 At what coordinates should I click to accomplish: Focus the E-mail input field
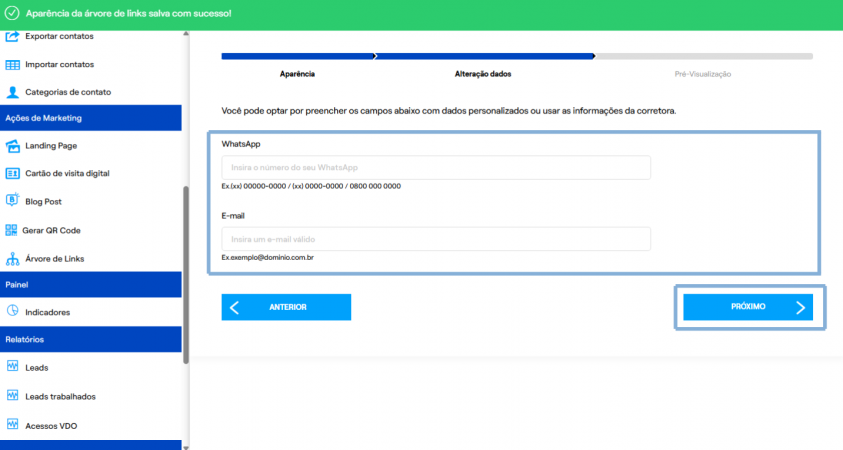436,239
